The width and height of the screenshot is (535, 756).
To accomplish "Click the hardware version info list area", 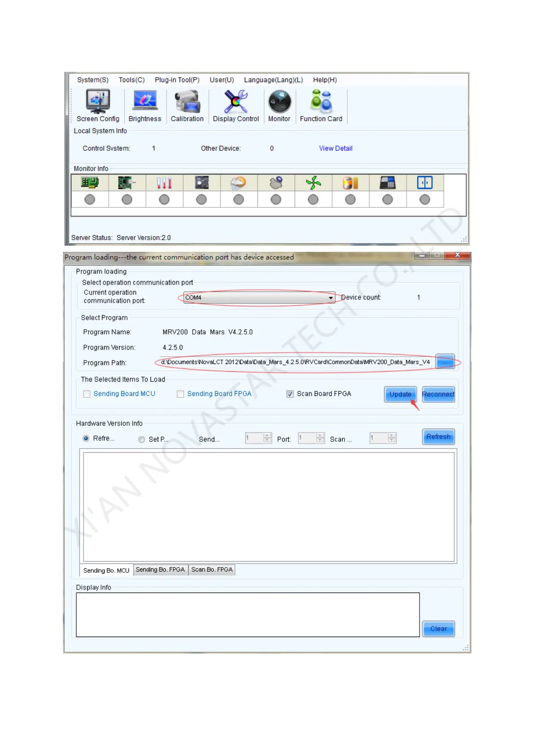I will (269, 507).
